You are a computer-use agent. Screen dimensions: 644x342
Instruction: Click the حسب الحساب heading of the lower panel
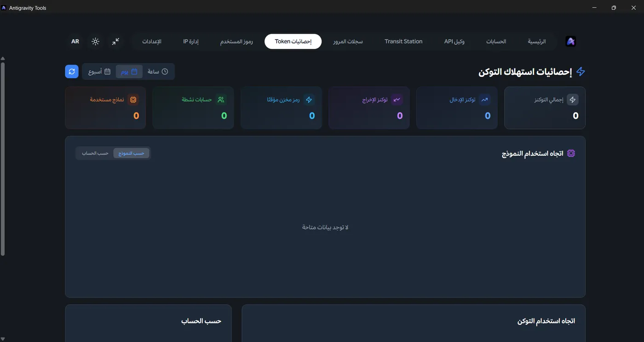pos(201,321)
